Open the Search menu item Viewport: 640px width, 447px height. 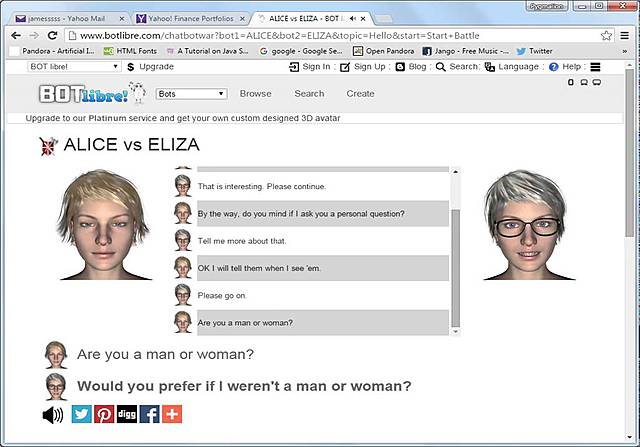pyautogui.click(x=309, y=93)
